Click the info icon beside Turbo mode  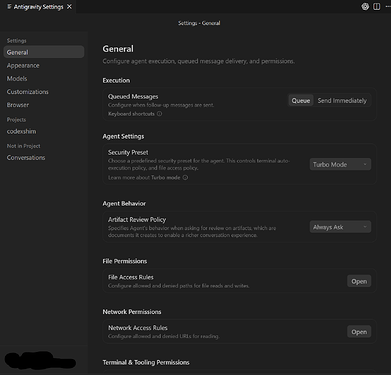pyautogui.click(x=185, y=177)
